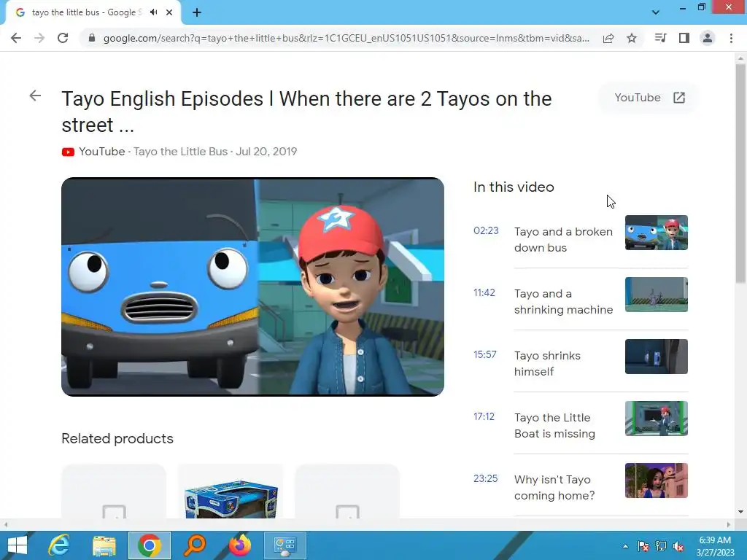Reload the current page
This screenshot has width=747, height=560.
point(63,38)
